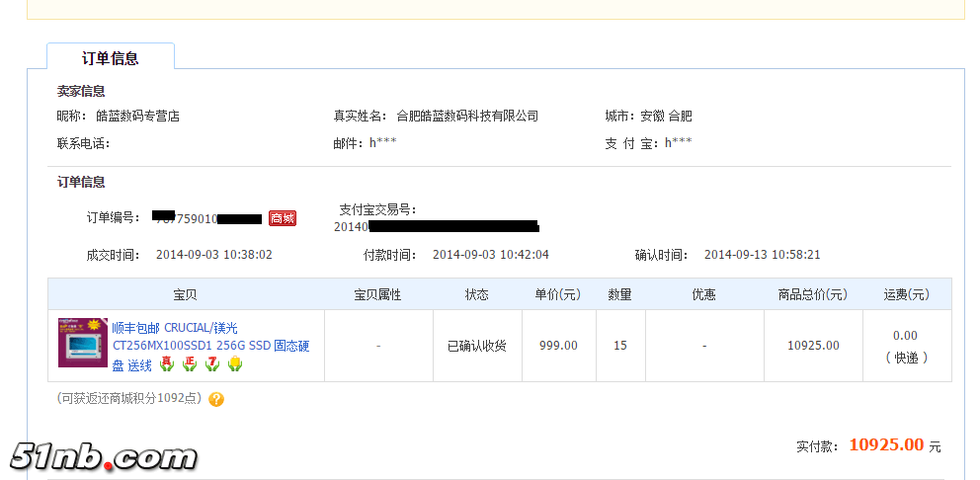The height and width of the screenshot is (480, 980).
Task: Click the 状态 column header
Action: 477,295
